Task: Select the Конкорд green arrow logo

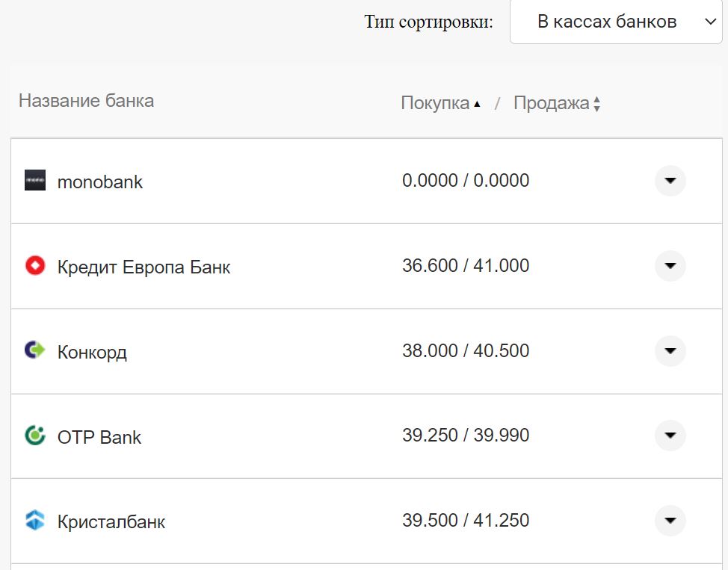Action: pyautogui.click(x=36, y=351)
